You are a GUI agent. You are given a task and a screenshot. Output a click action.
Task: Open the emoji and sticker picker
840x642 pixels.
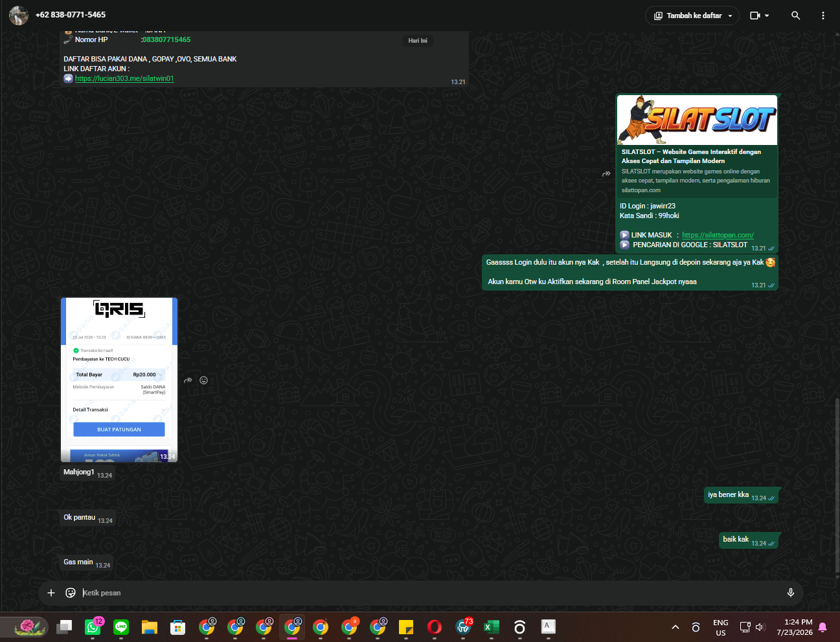pyautogui.click(x=71, y=593)
